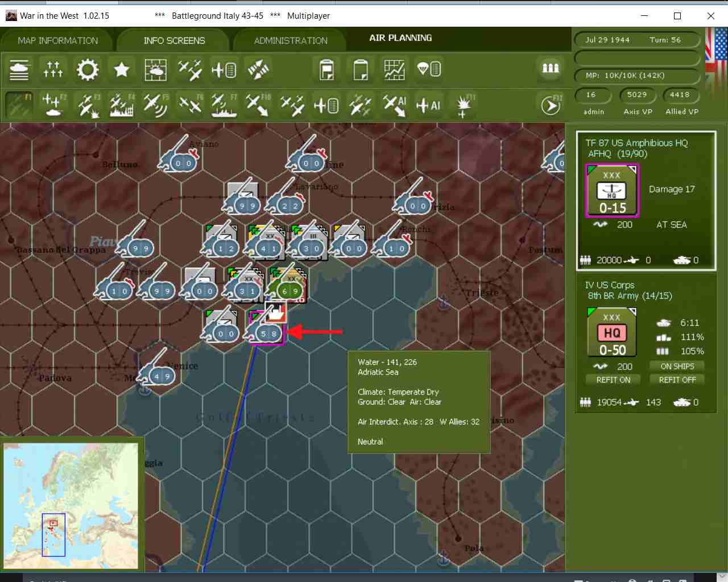Select the F7 naval patrol icon
The width and height of the screenshot is (728, 582).
[x=224, y=105]
